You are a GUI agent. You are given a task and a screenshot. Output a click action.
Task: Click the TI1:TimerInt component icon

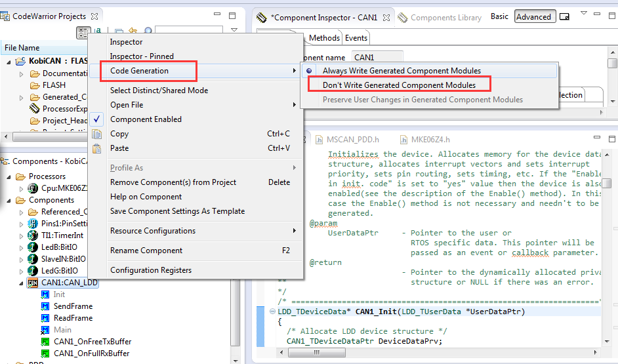pos(33,235)
